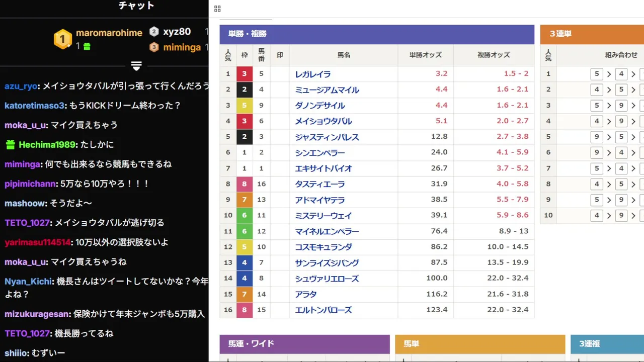This screenshot has width=644, height=362.
Task: Click the place odds 22.0 - 32.4 for エルトンバローズ
Action: click(x=494, y=310)
